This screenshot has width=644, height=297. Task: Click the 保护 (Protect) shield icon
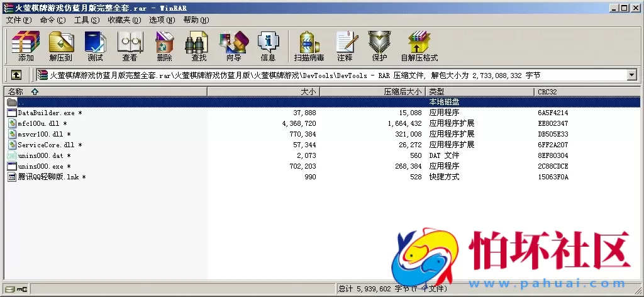pyautogui.click(x=379, y=47)
